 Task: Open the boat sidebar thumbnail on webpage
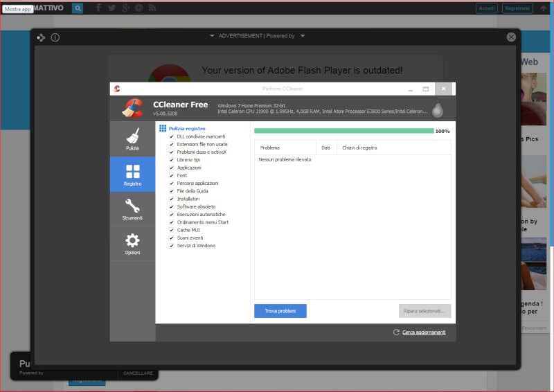click(533, 264)
